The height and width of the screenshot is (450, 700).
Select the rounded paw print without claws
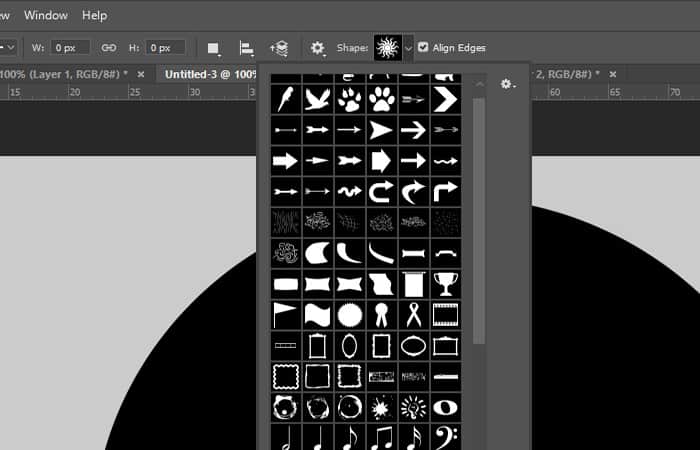(381, 99)
